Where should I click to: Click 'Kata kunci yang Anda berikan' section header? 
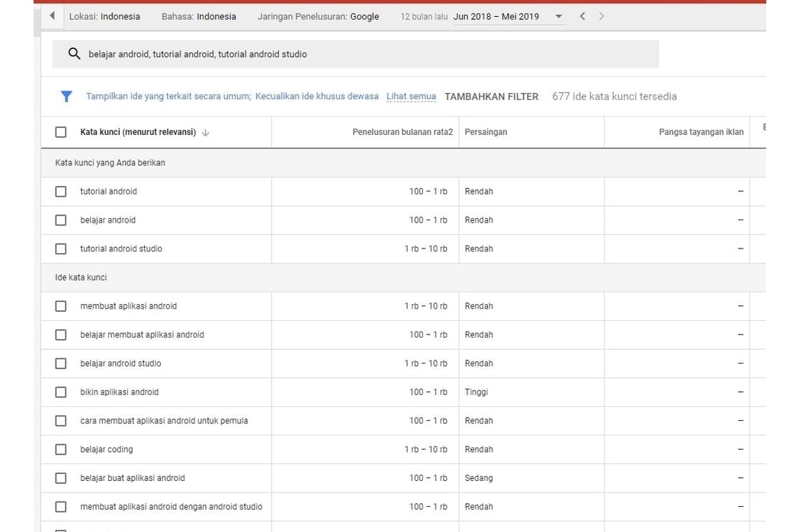coord(110,162)
